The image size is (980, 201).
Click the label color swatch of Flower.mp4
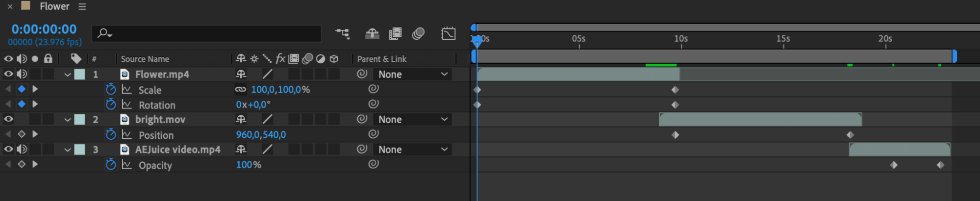coord(79,75)
